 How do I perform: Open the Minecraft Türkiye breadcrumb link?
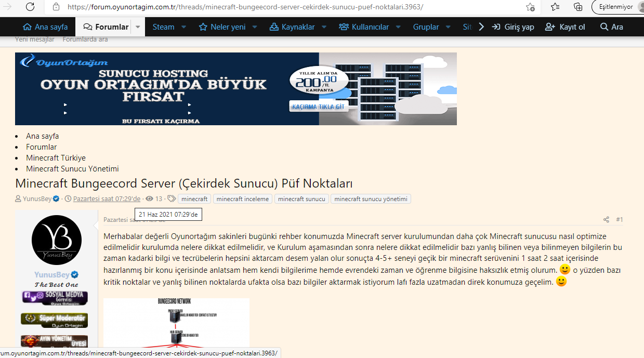coord(56,158)
